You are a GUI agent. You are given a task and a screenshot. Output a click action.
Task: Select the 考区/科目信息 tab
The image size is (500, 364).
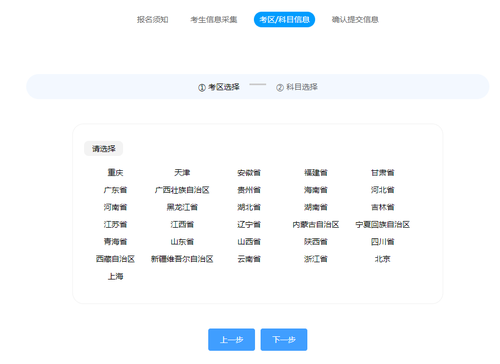[284, 19]
